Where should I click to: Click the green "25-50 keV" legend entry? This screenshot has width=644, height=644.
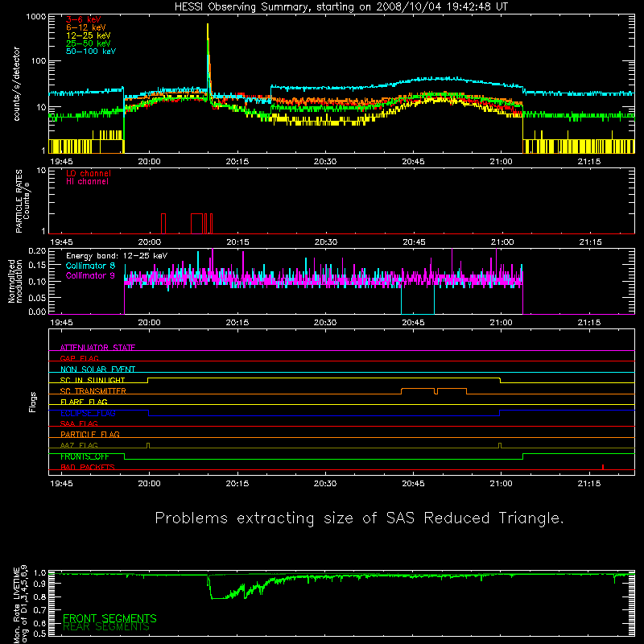[x=89, y=43]
